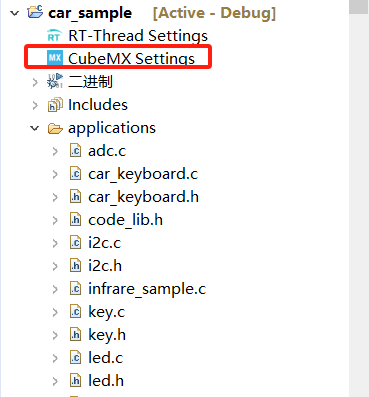
Task: Expand the car_keyboard.c file entry
Action: [x=55, y=174]
